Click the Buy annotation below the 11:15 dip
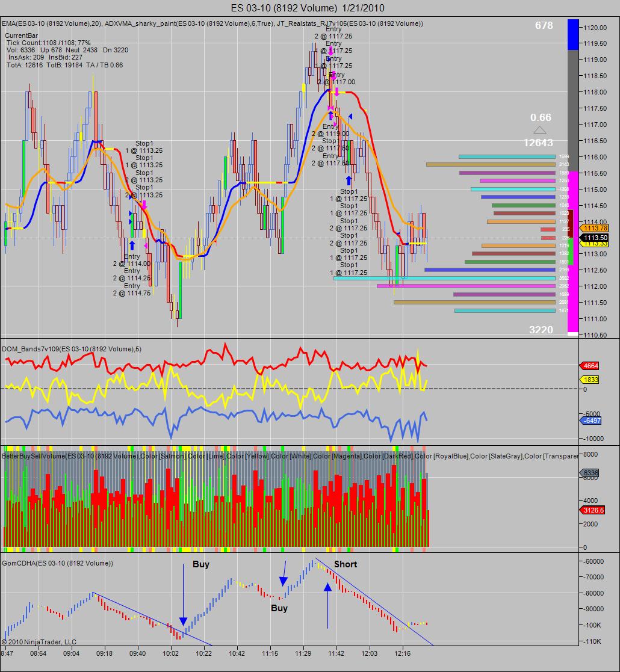This screenshot has width=620, height=672. [279, 608]
